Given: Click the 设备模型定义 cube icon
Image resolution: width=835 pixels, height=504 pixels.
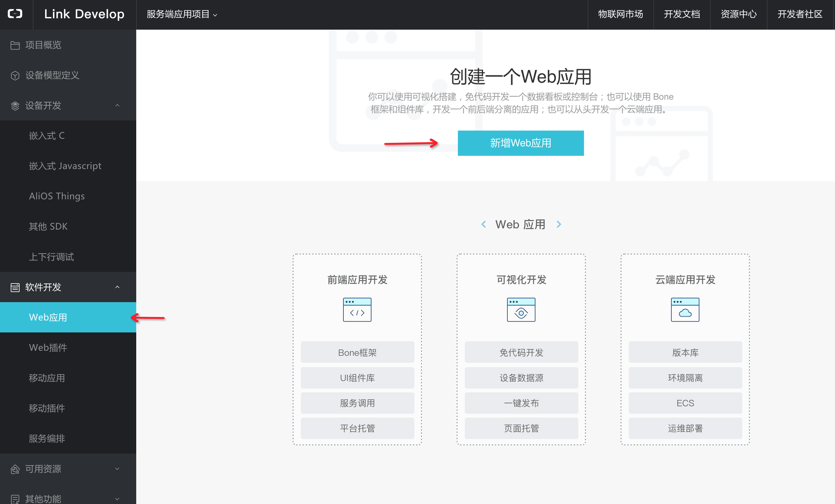Looking at the screenshot, I should (x=15, y=75).
